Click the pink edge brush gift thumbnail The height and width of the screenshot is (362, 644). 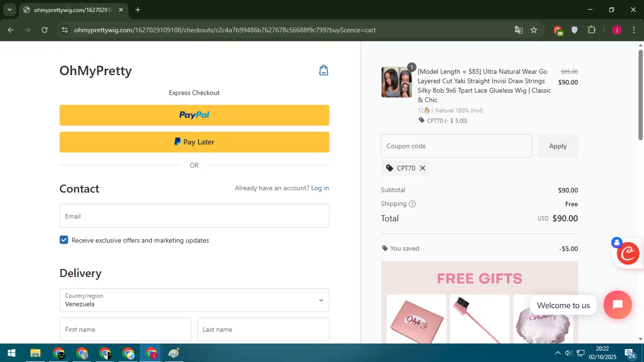[x=480, y=320]
